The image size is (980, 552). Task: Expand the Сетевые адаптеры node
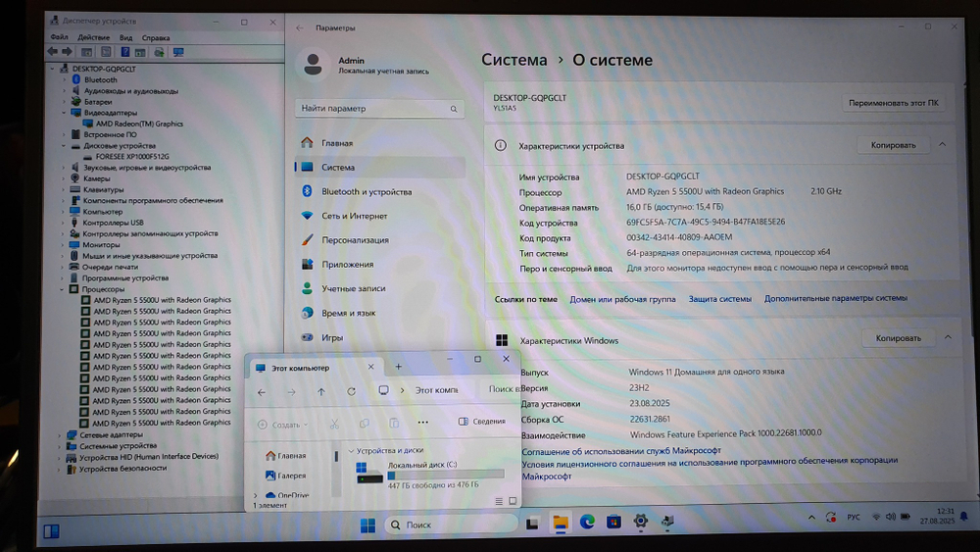pyautogui.click(x=61, y=435)
